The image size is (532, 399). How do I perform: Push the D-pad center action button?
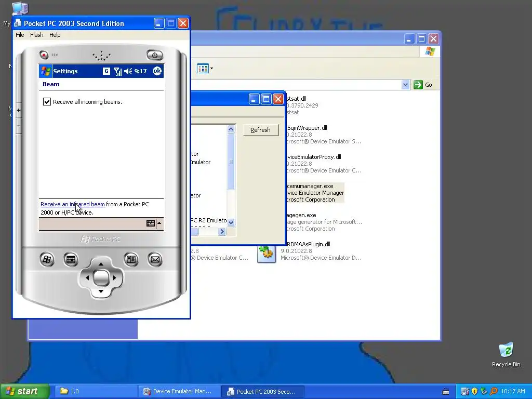click(101, 278)
